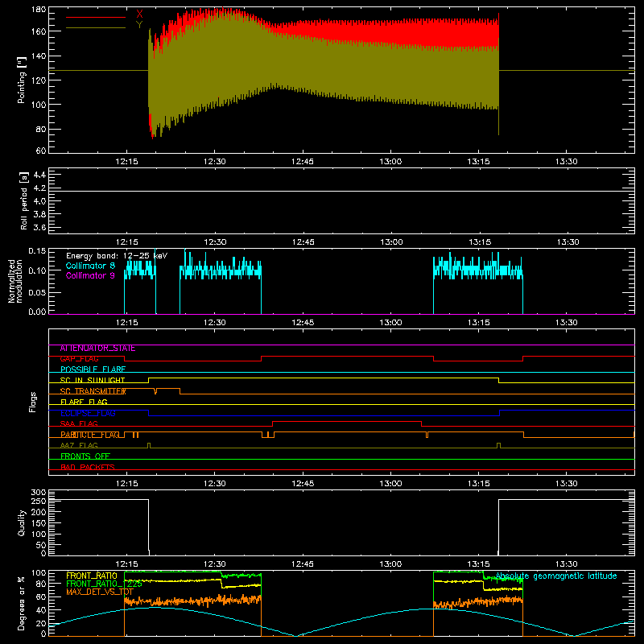
Task: Click the 'Normalized modulation' axis title
Action: point(16,281)
